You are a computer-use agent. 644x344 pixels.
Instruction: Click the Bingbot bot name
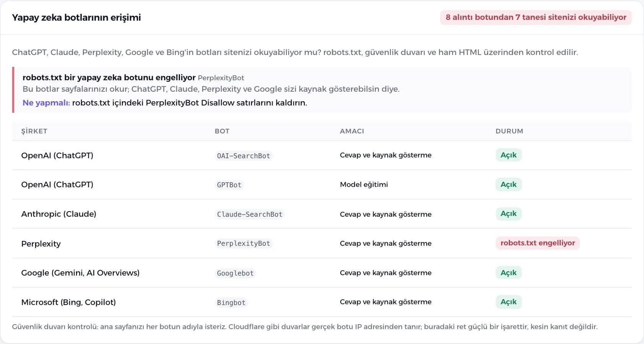[x=231, y=303]
